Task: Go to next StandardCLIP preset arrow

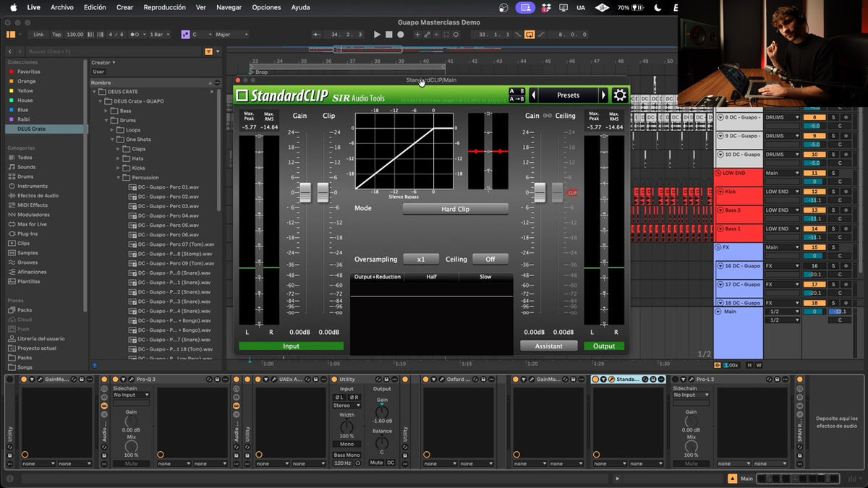Action: (603, 95)
